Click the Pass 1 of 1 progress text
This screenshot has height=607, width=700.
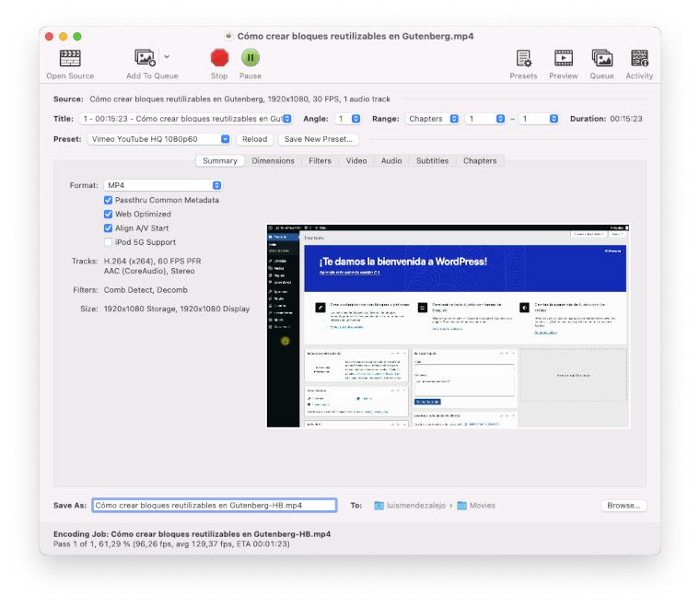pyautogui.click(x=171, y=544)
